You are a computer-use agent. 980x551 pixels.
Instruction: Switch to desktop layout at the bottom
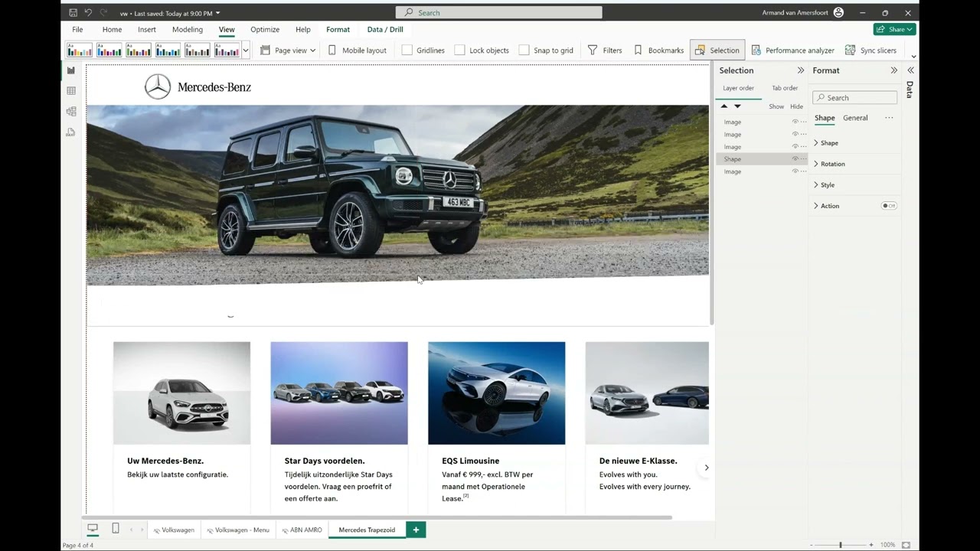point(93,529)
